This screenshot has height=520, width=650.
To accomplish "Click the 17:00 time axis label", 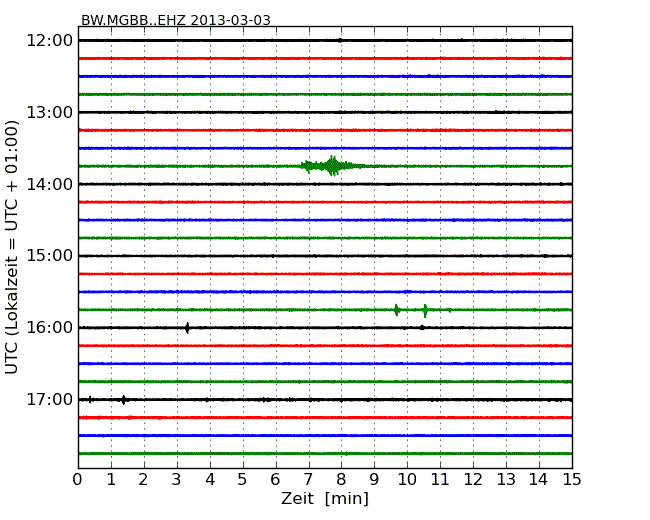I will pos(50,400).
